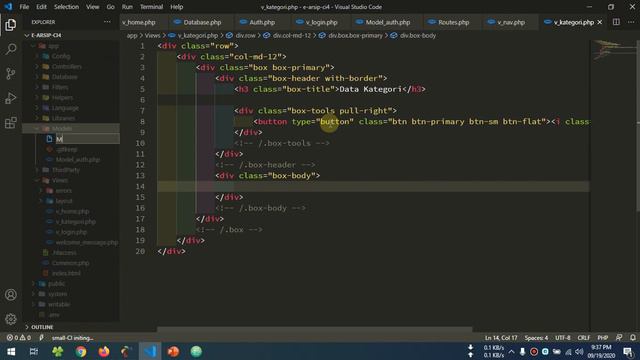Screen dimensions: 640x360
Task: Open Common.php in the Explorer
Action: pos(71,263)
